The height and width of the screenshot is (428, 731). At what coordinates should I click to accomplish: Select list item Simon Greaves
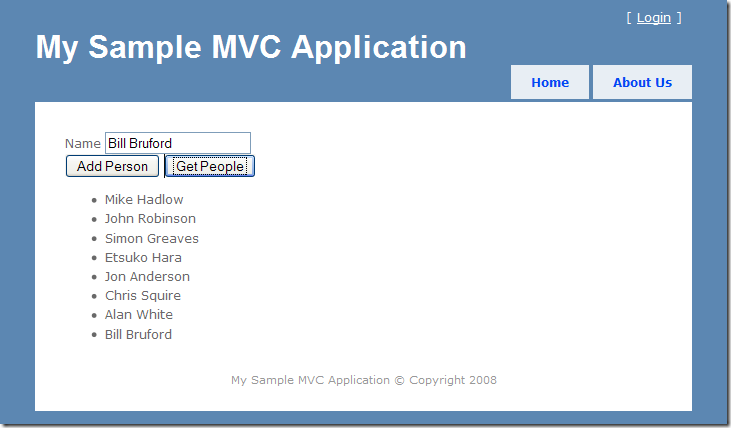tap(152, 238)
